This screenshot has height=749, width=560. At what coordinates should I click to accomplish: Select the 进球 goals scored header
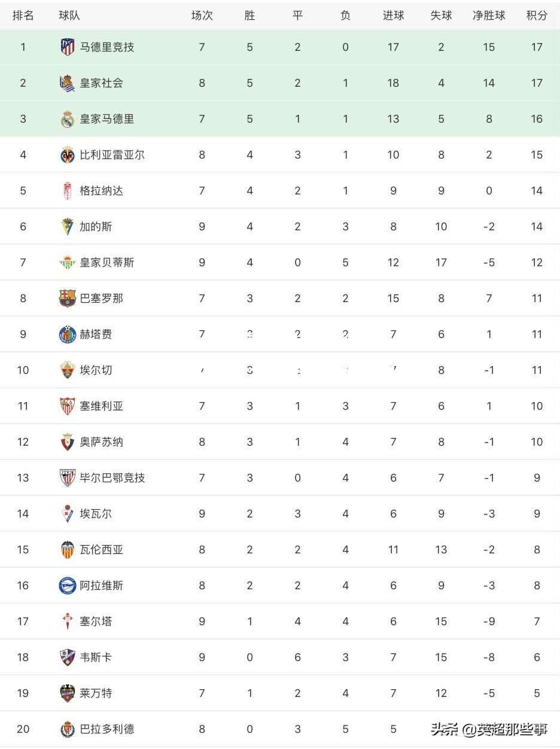click(x=393, y=16)
